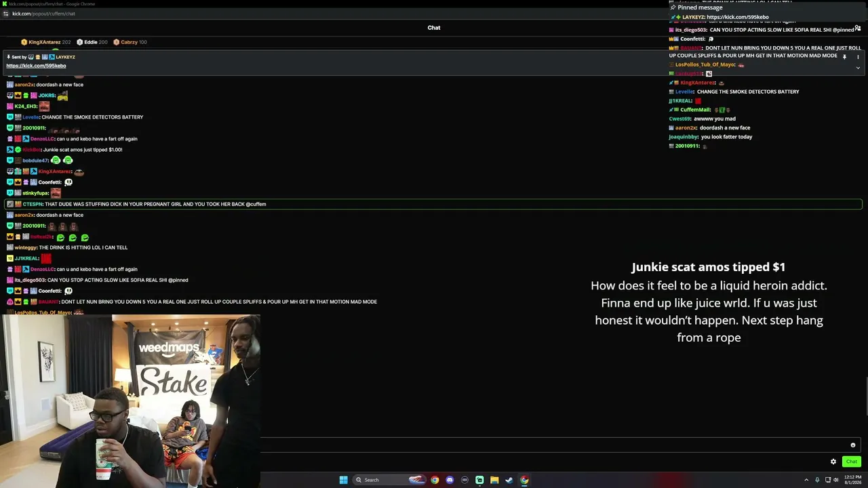Open the pinned link kick.com/595kebo in main chat
This screenshot has width=868, height=488.
tap(36, 66)
